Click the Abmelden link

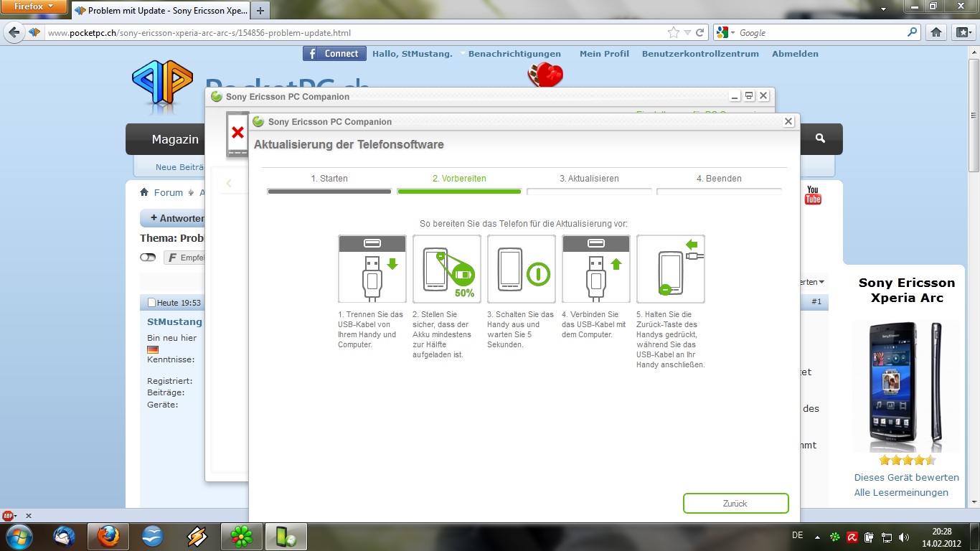point(795,54)
